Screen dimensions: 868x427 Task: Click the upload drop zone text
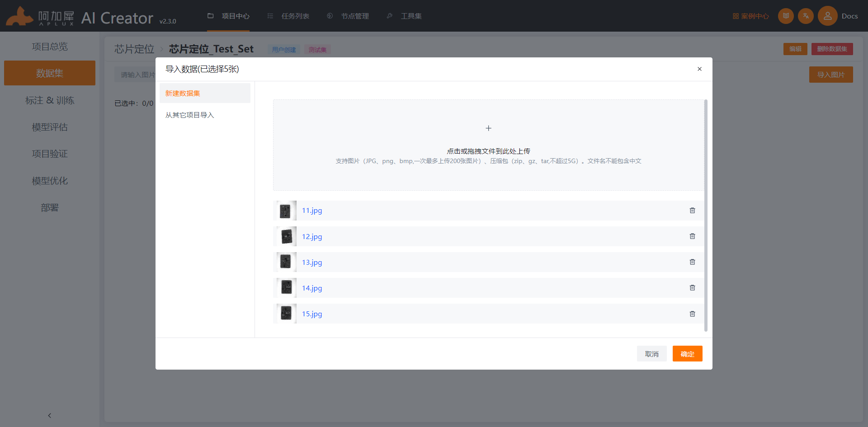[488, 151]
